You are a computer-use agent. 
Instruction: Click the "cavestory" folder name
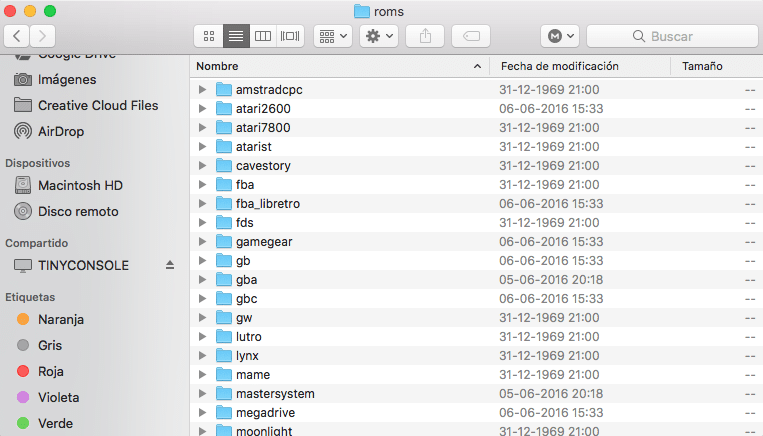[263, 166]
